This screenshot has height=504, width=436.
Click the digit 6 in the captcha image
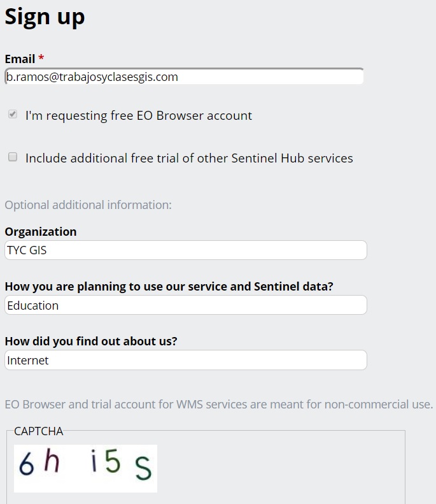(x=26, y=463)
